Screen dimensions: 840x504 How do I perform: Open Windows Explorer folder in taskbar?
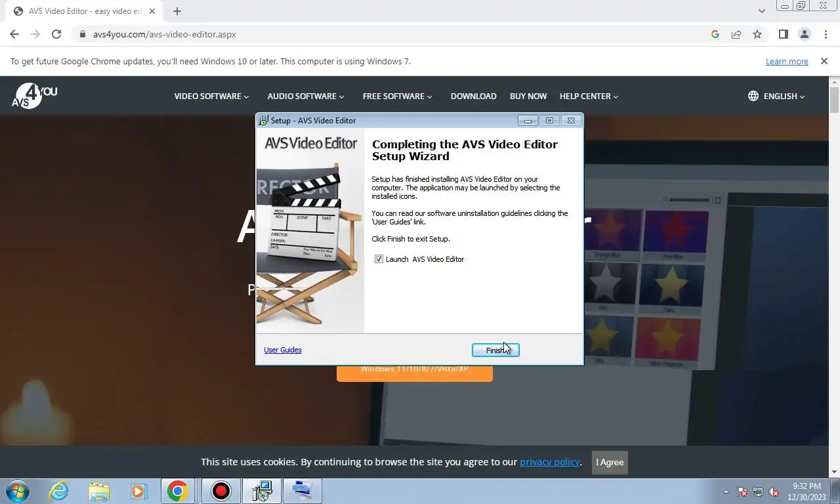99,491
